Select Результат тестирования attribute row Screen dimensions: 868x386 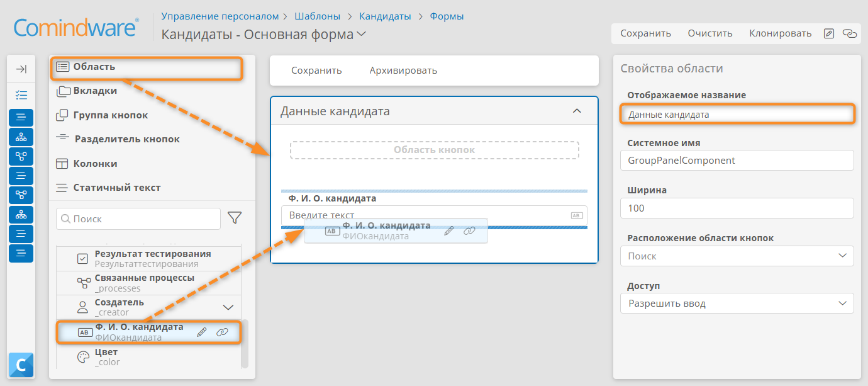click(x=148, y=258)
